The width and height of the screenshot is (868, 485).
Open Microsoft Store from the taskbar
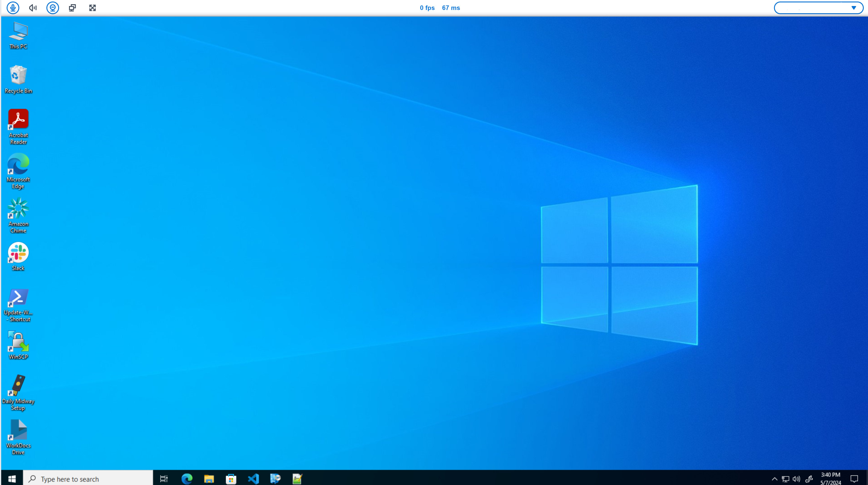[x=231, y=478]
